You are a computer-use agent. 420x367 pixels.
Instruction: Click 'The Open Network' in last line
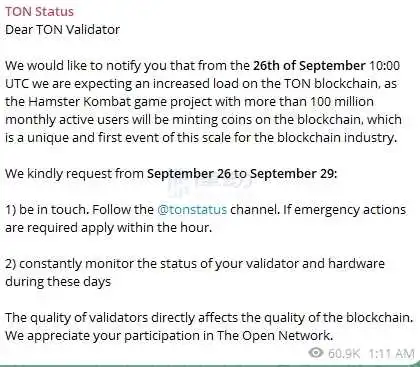(x=273, y=335)
